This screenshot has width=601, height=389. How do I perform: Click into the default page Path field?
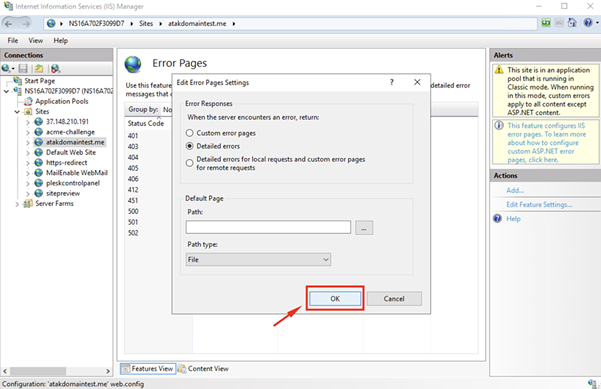pyautogui.click(x=268, y=227)
